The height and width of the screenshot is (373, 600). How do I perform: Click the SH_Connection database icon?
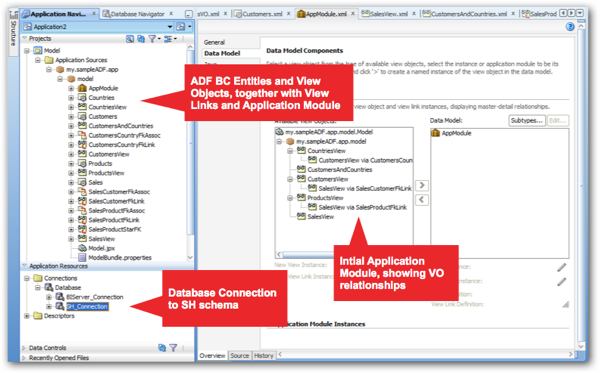[x=60, y=306]
